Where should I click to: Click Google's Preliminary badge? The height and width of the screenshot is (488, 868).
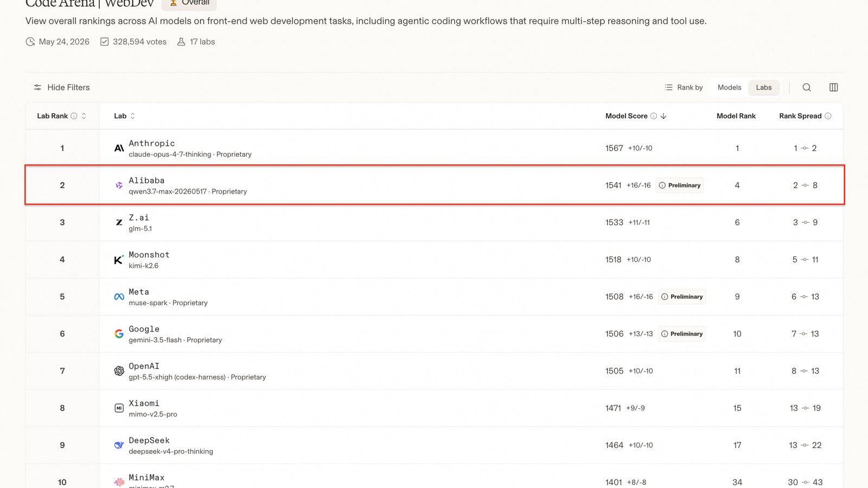click(x=682, y=334)
